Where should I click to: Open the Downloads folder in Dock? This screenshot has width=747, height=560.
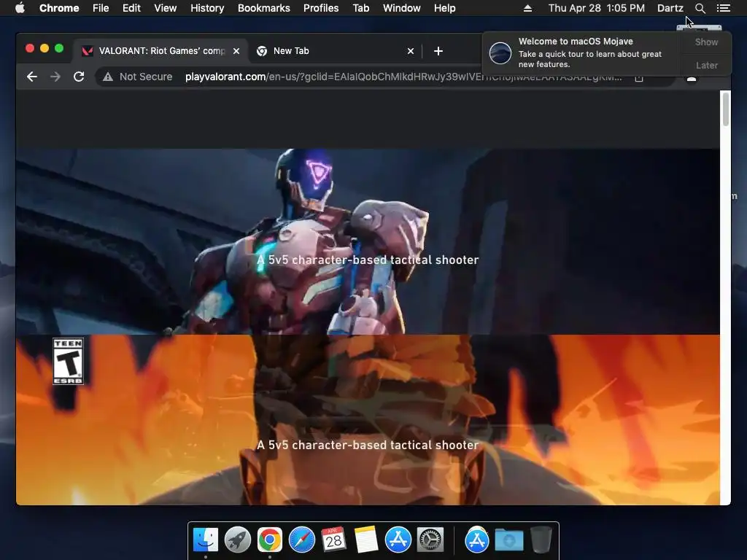point(508,540)
